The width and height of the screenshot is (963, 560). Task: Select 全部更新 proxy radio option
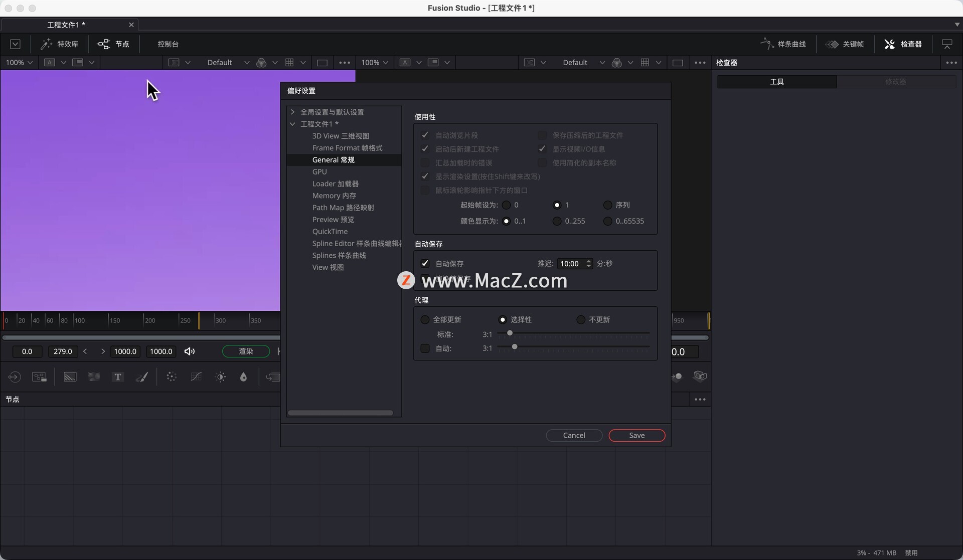[425, 320]
